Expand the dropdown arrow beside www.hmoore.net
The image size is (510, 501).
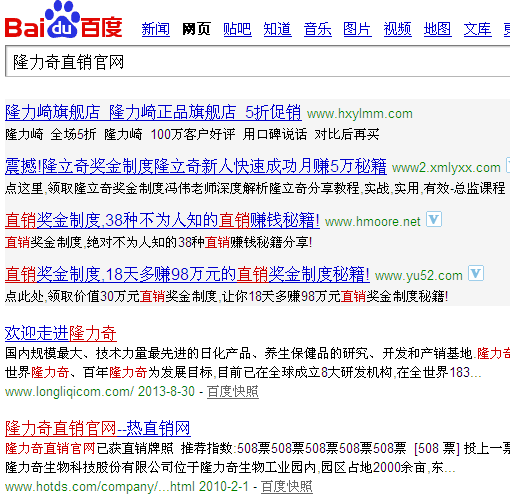[434, 219]
